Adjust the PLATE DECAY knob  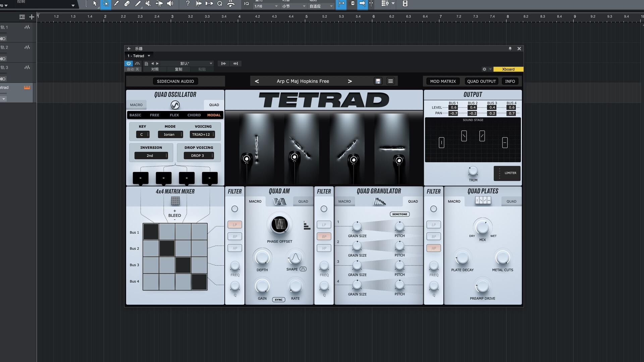coord(462,258)
